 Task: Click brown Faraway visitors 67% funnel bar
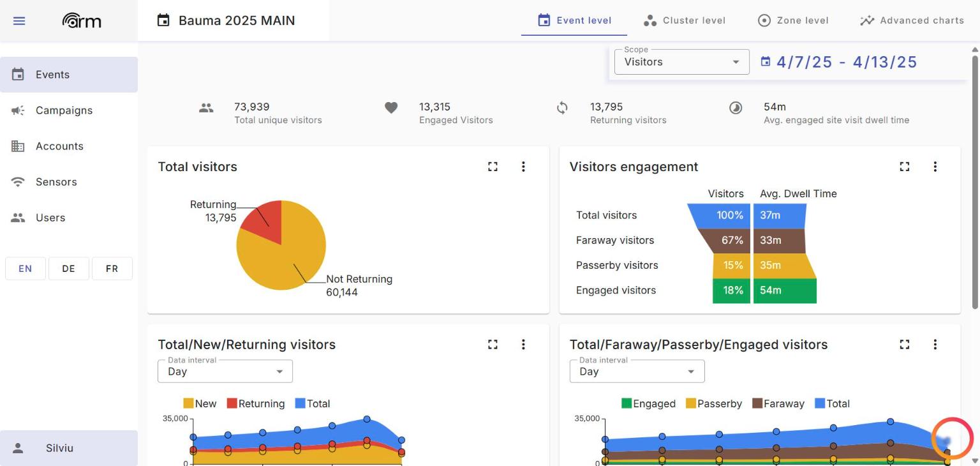(x=725, y=241)
